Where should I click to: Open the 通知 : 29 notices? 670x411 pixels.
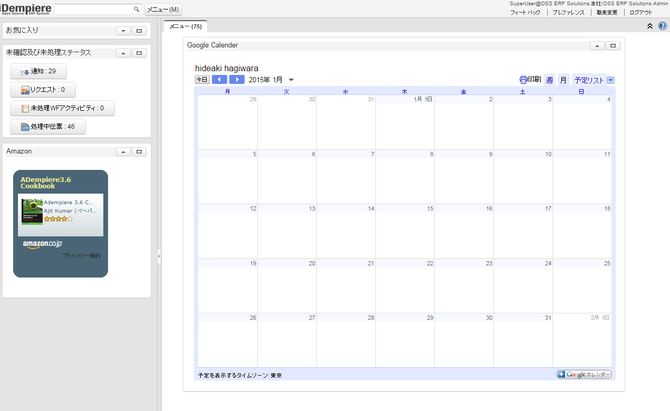pos(38,71)
